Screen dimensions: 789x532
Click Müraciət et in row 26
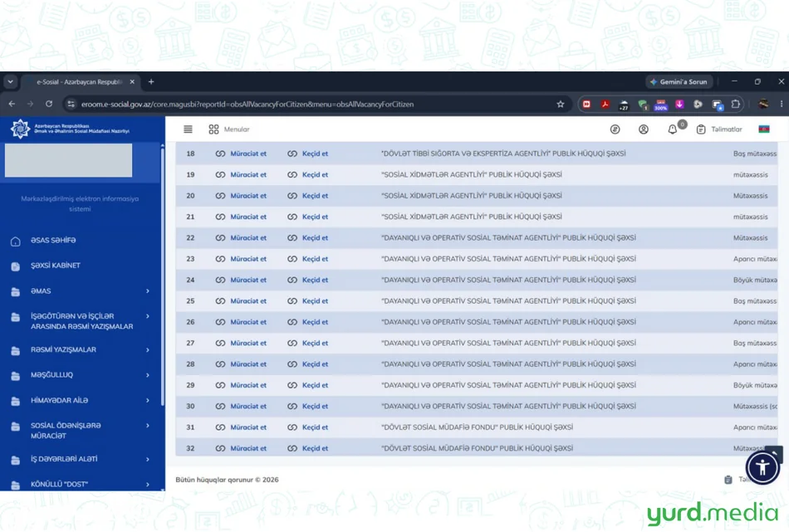(248, 322)
